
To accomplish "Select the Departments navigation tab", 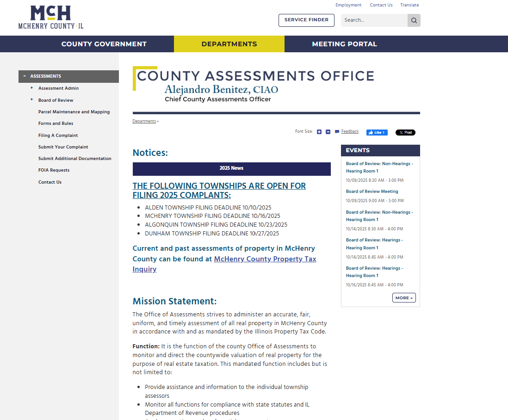I will 229,44.
